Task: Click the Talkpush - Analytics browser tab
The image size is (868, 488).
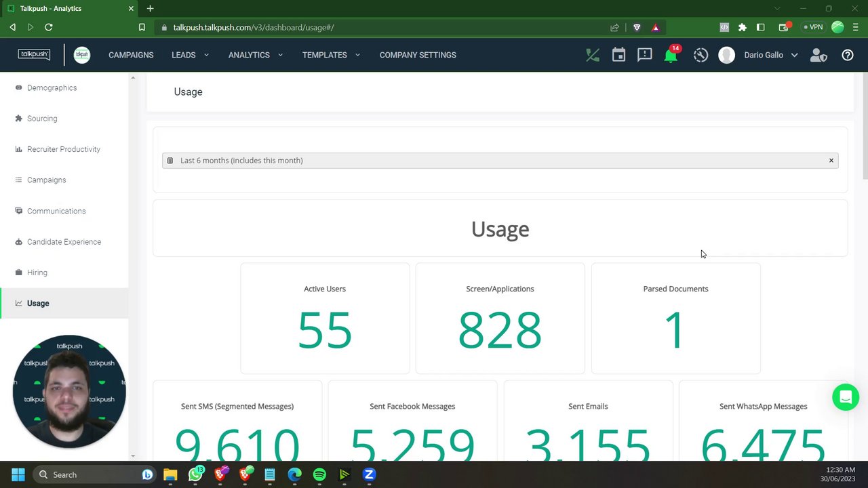Action: tap(68, 8)
